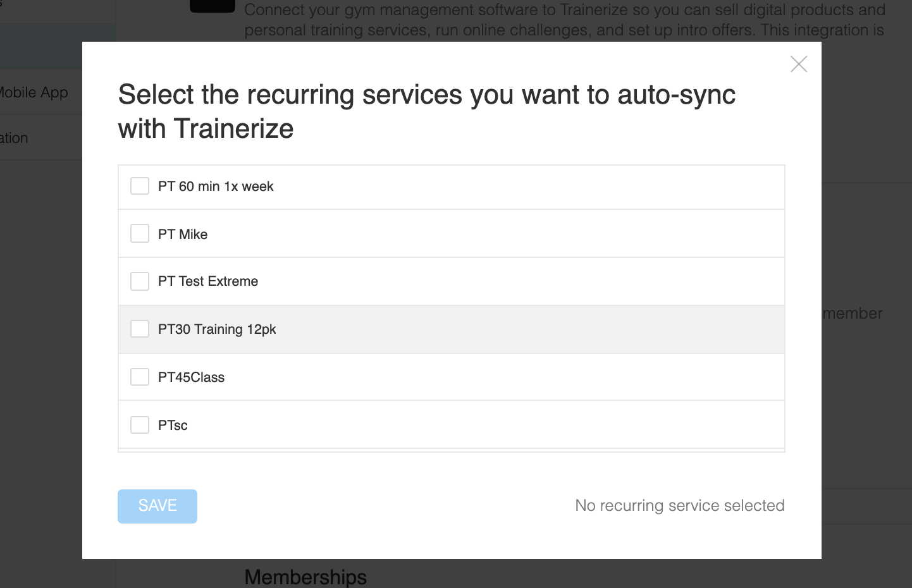Open the Mobile App item in background sidebar

tap(34, 92)
